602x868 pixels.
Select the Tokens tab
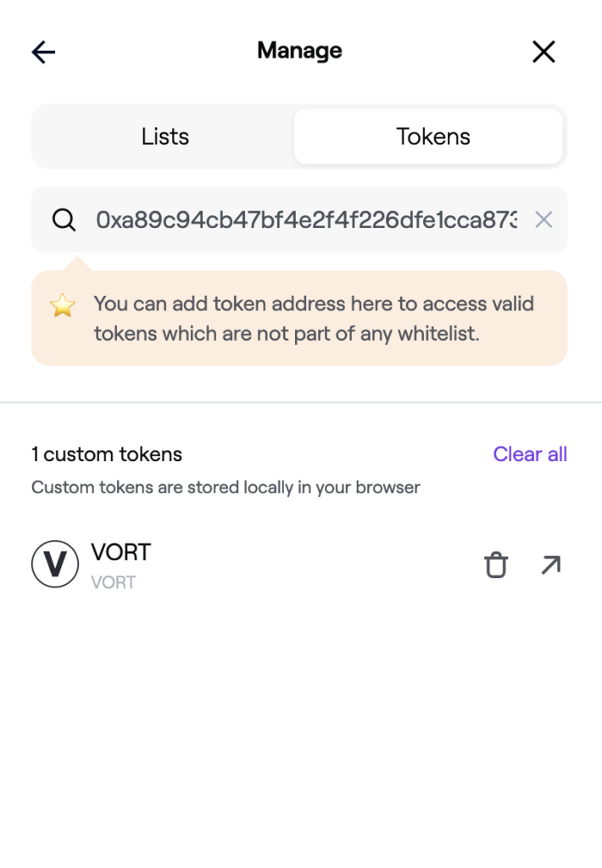tap(432, 136)
